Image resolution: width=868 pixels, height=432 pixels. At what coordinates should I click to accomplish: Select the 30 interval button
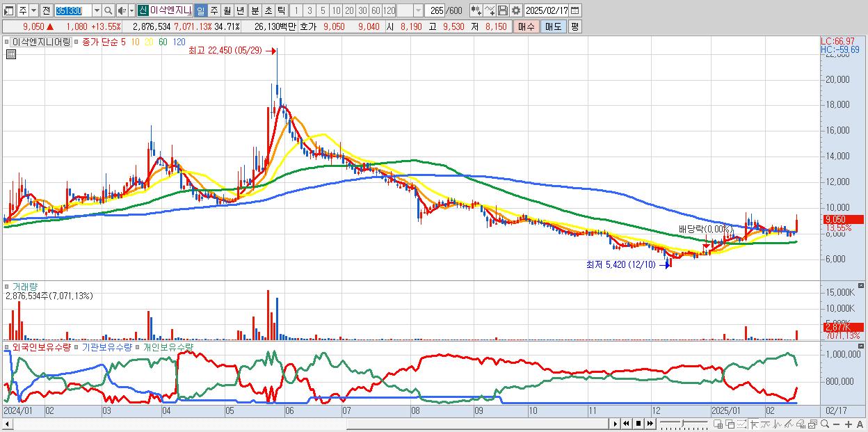[362, 10]
